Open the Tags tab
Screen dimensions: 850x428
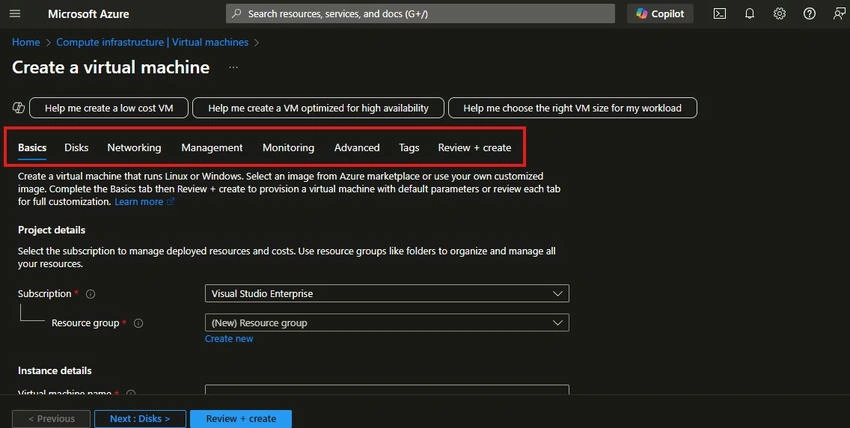[x=409, y=147]
